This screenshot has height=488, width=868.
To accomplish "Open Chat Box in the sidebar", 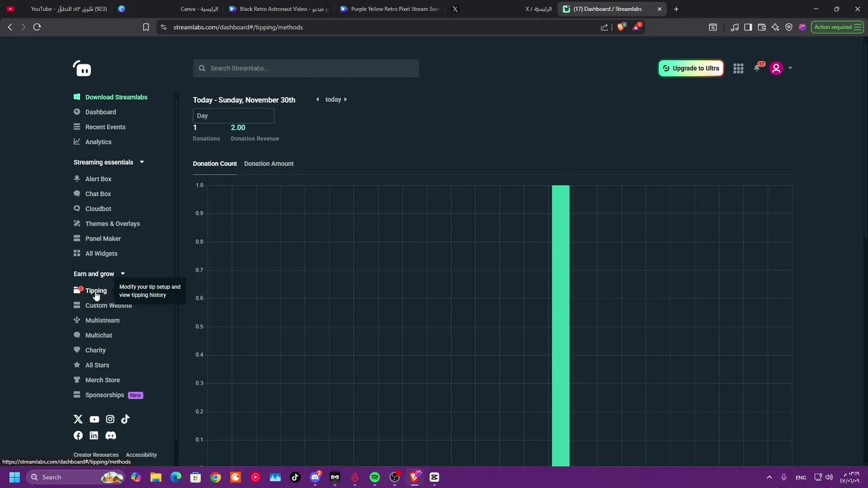I will [x=98, y=195].
